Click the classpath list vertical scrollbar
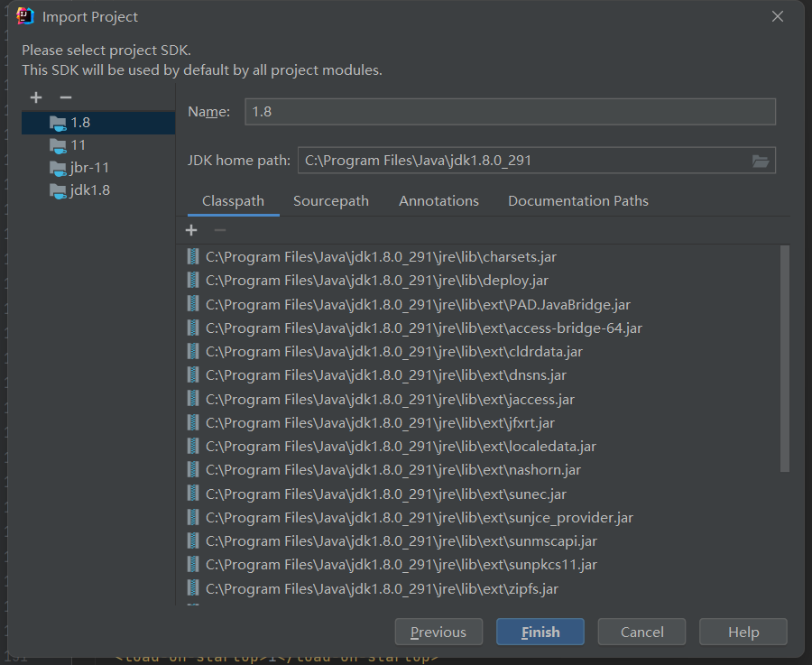The image size is (812, 665). click(785, 358)
